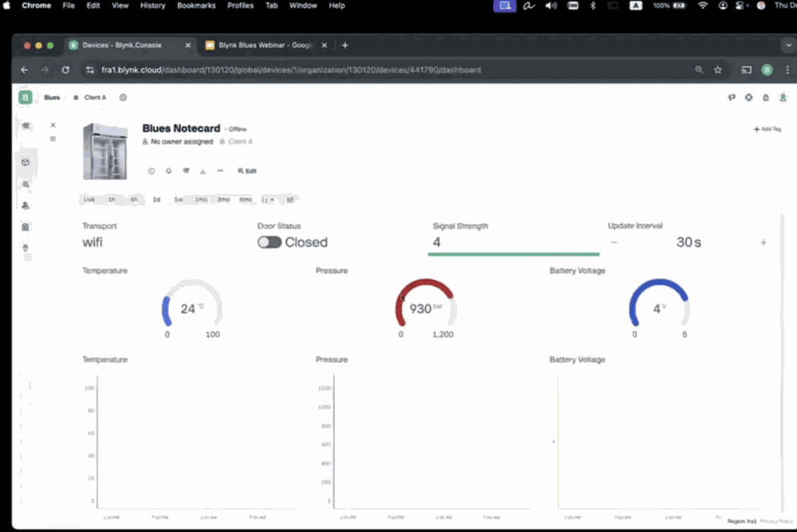The height and width of the screenshot is (532, 797).
Task: Open the Organizations building sidebar icon
Action: 25,227
